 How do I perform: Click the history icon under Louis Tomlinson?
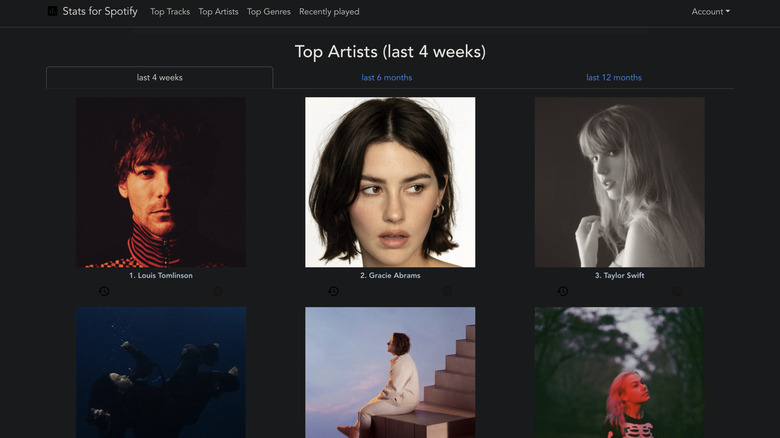pyautogui.click(x=104, y=291)
